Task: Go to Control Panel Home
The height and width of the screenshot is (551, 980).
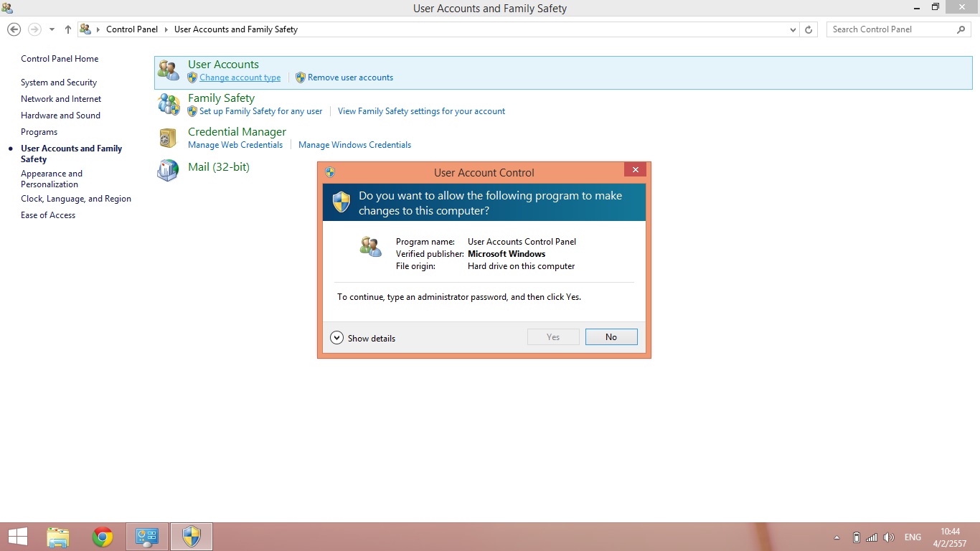Action: point(60,59)
